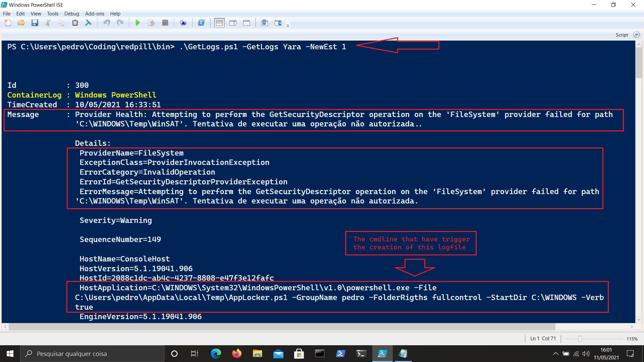The height and width of the screenshot is (362, 644).
Task: Toggle the Show Script Pane Right layout view
Action: point(233,23)
